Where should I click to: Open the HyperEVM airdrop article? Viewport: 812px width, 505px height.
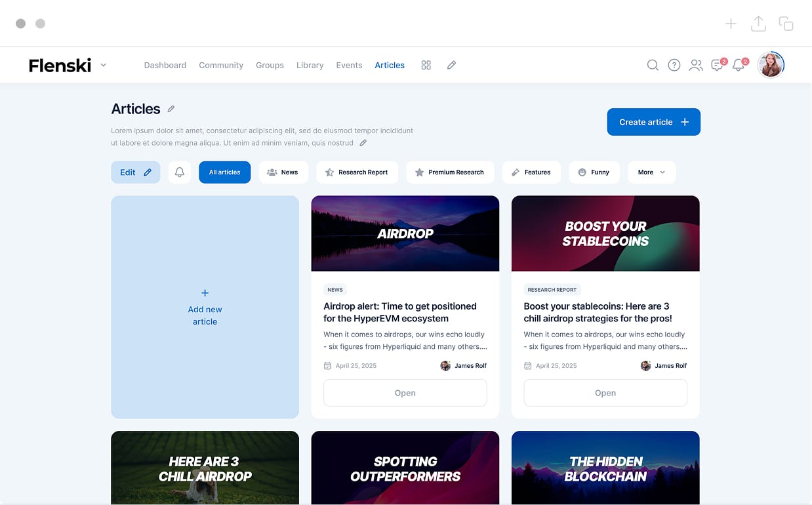tap(405, 393)
